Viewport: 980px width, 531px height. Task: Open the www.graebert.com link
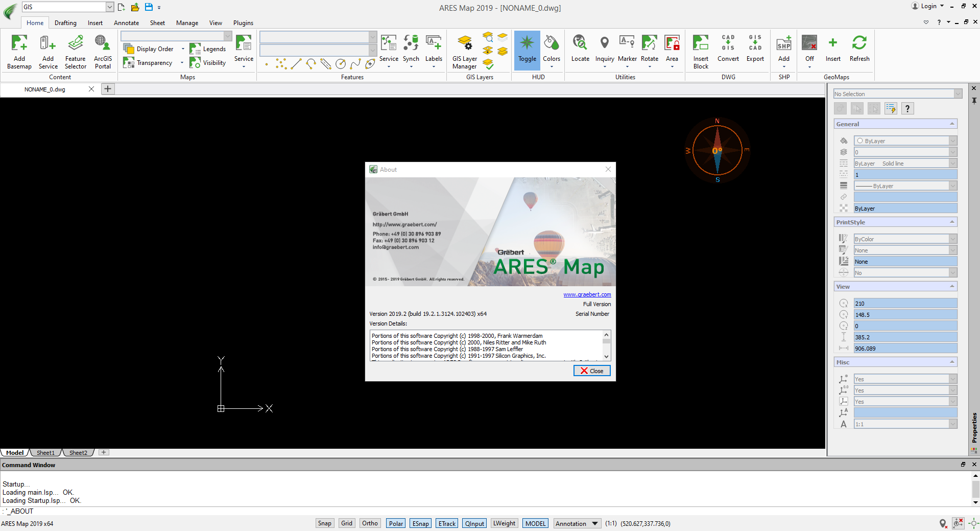pos(587,294)
